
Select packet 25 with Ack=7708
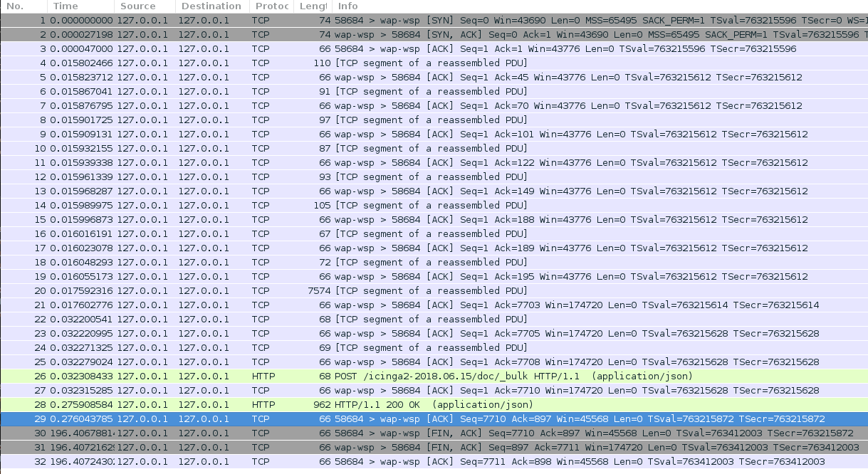434,362
